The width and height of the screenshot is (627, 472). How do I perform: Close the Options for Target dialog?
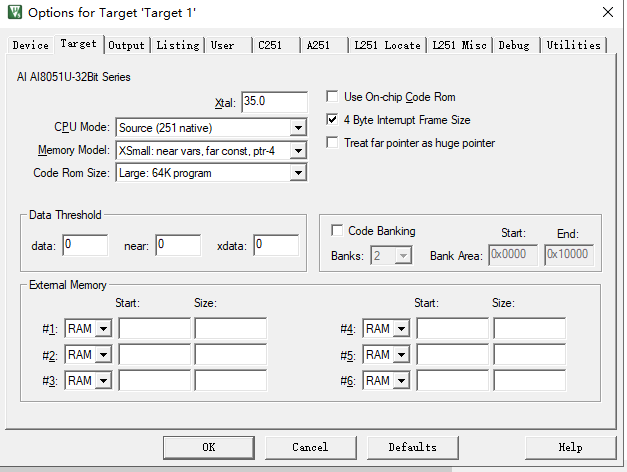point(607,12)
